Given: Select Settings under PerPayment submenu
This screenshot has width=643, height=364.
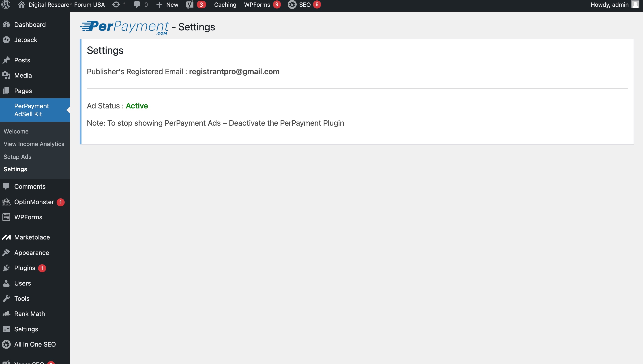Looking at the screenshot, I should click(15, 169).
